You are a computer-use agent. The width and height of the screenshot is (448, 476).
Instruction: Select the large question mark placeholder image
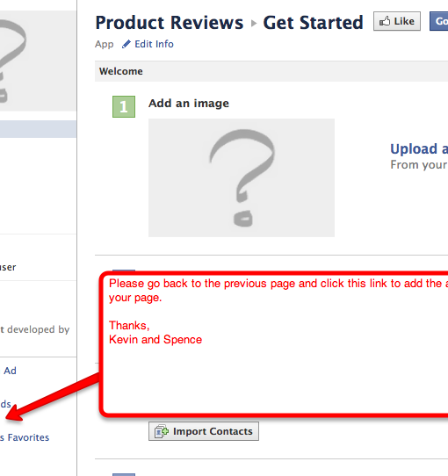tap(242, 177)
